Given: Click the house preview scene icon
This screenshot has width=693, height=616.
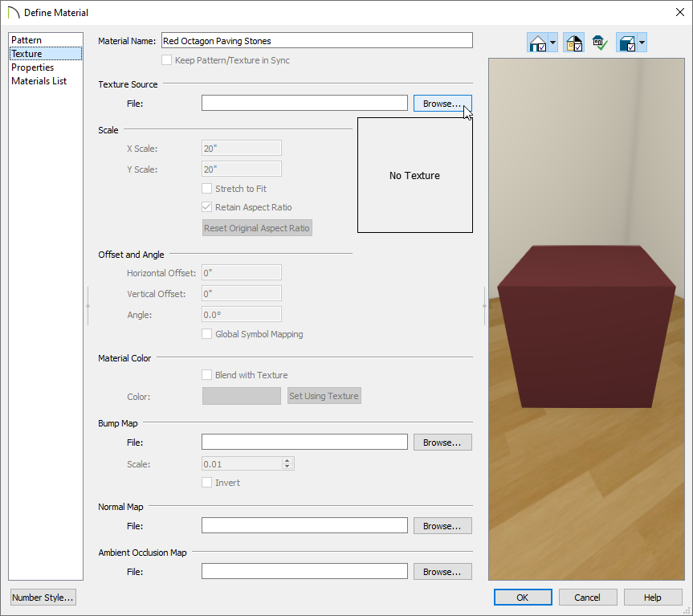Looking at the screenshot, I should tap(537, 43).
